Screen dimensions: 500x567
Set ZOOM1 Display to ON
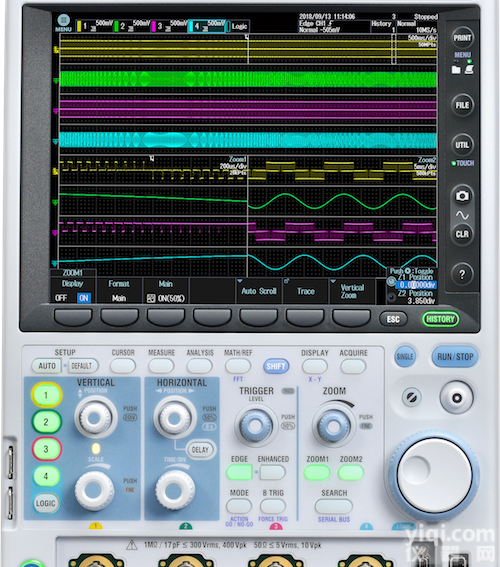[x=84, y=298]
